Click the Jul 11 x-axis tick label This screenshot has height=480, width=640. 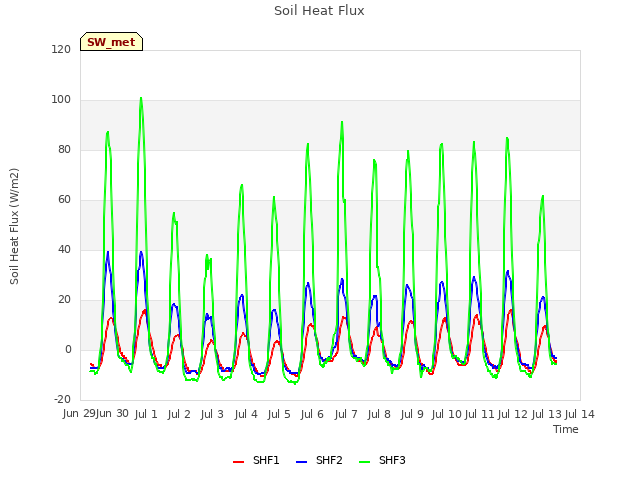click(480, 414)
